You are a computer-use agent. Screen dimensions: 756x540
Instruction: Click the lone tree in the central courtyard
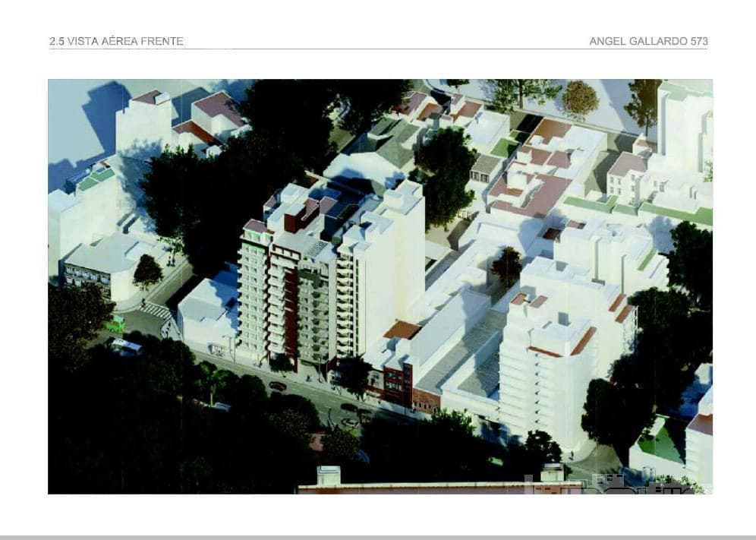tap(506, 264)
